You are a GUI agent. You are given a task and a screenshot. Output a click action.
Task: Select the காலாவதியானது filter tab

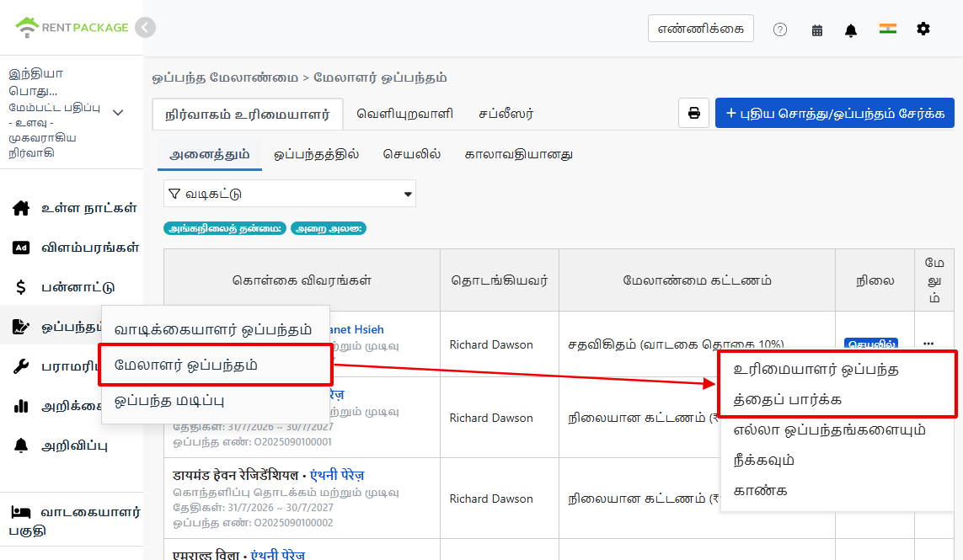click(x=519, y=154)
